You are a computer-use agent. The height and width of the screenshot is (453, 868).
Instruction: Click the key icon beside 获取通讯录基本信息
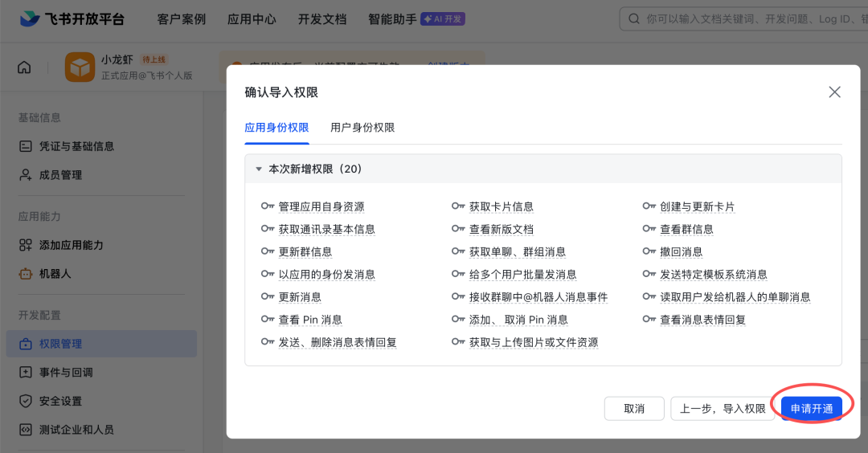click(x=268, y=229)
